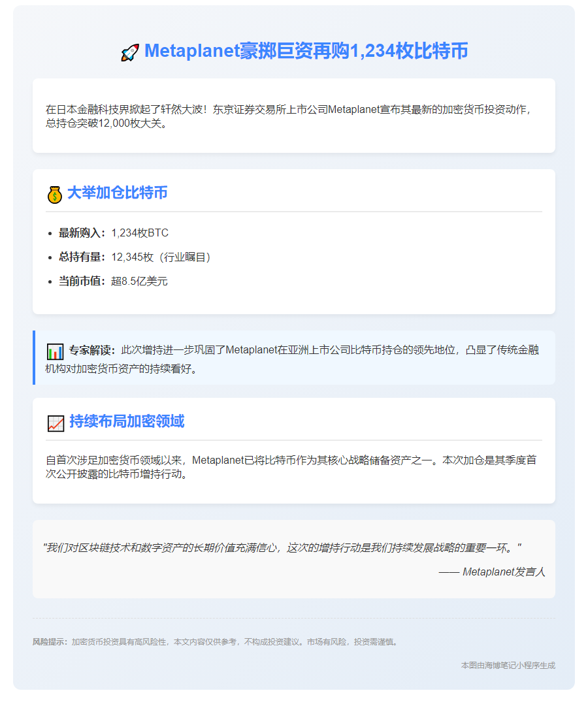Click the line 机构对加密货币资产的持续看好
The height and width of the screenshot is (710, 588).
tap(122, 369)
